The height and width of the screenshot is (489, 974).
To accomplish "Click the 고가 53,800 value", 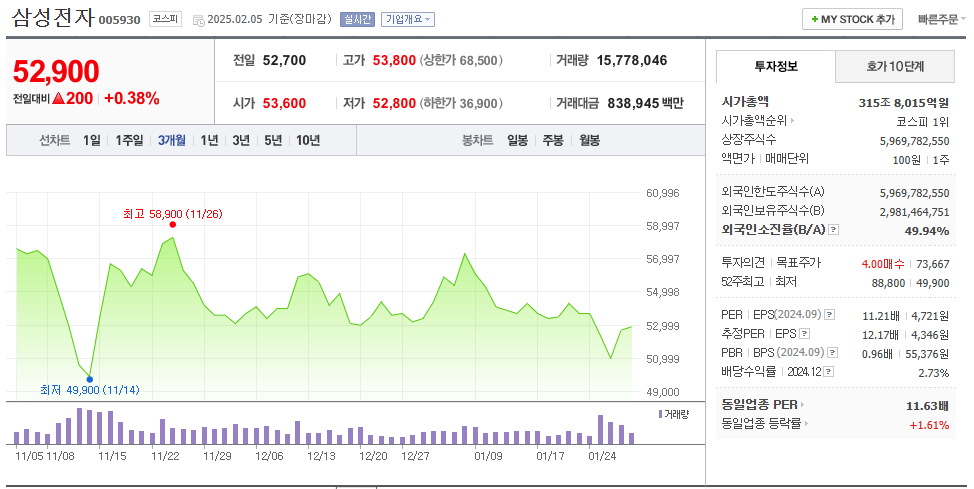I will point(394,60).
